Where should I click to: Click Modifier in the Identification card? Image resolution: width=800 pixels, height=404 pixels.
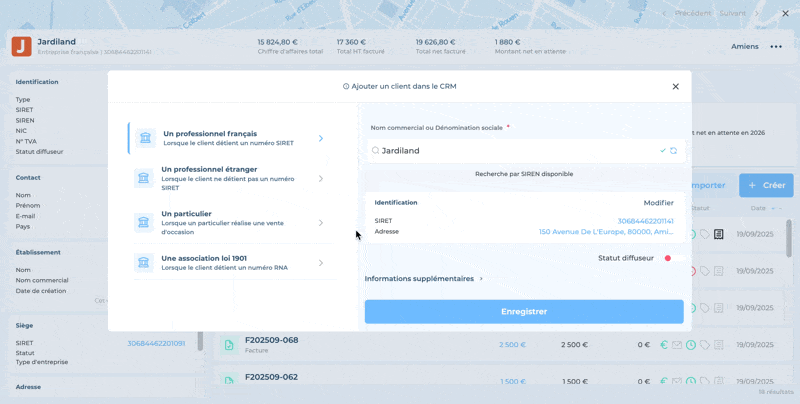(658, 203)
